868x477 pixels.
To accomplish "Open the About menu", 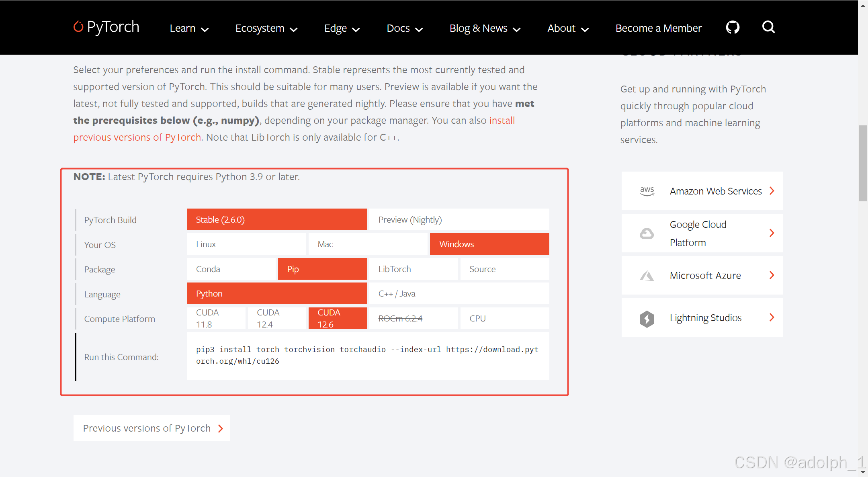I will (x=567, y=28).
